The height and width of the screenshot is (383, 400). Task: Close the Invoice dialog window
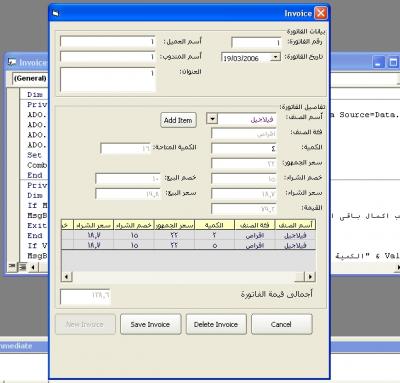[x=321, y=13]
